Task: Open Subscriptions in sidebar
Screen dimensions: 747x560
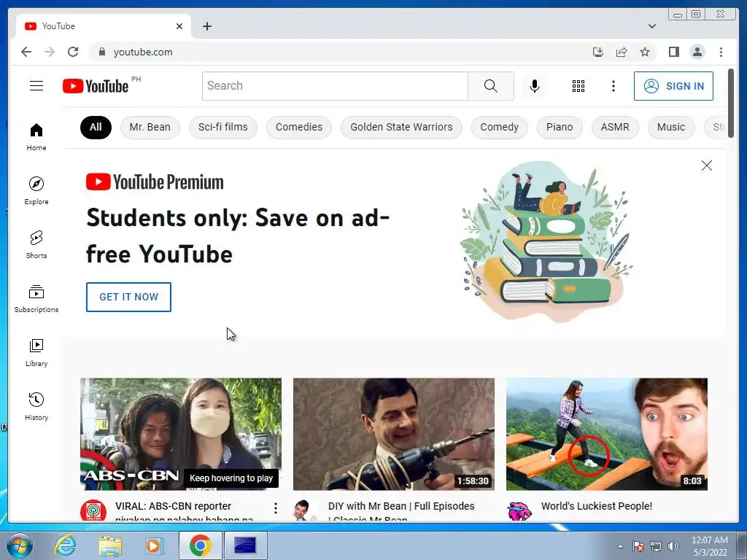Action: pos(36,298)
